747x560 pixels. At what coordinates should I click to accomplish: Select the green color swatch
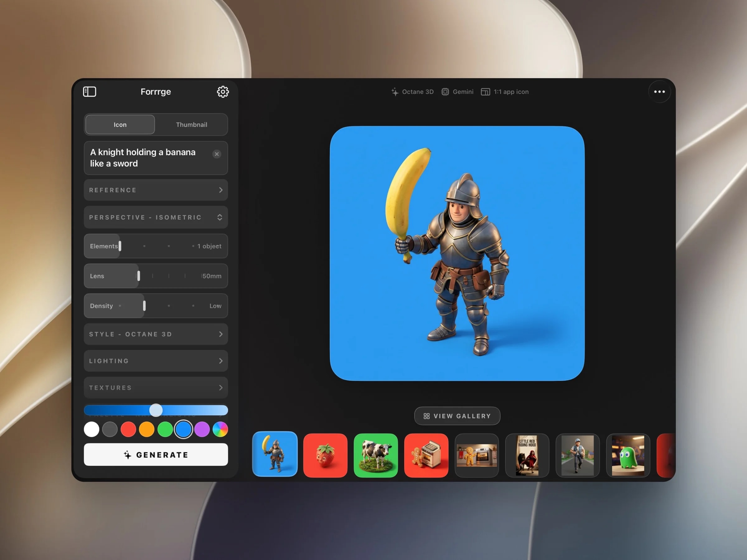pyautogui.click(x=165, y=429)
